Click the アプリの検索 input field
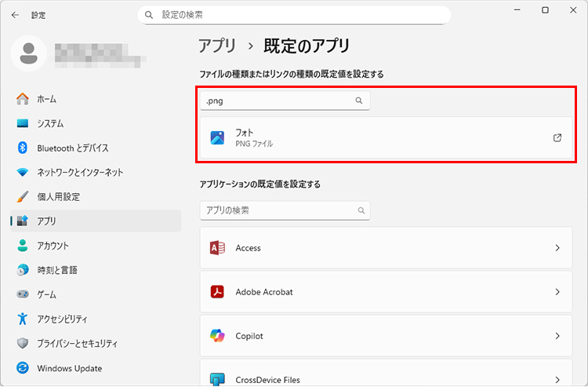The height and width of the screenshot is (387, 588). (x=277, y=210)
